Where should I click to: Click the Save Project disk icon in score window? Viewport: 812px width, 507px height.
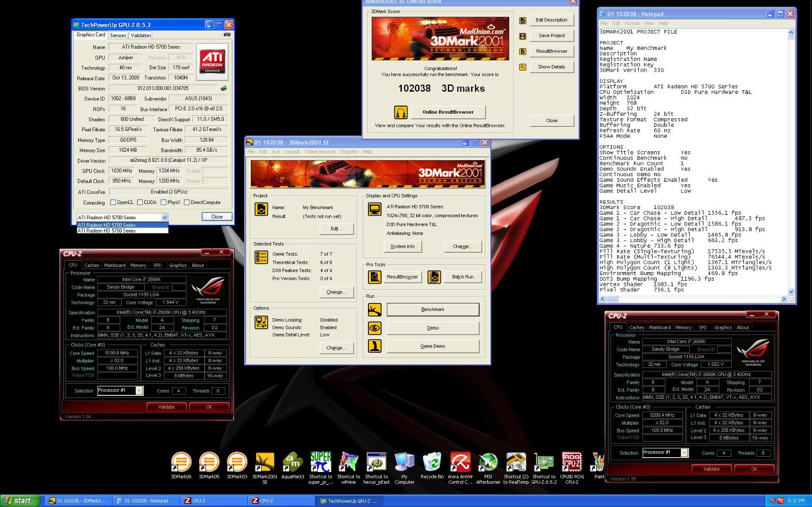click(522, 36)
